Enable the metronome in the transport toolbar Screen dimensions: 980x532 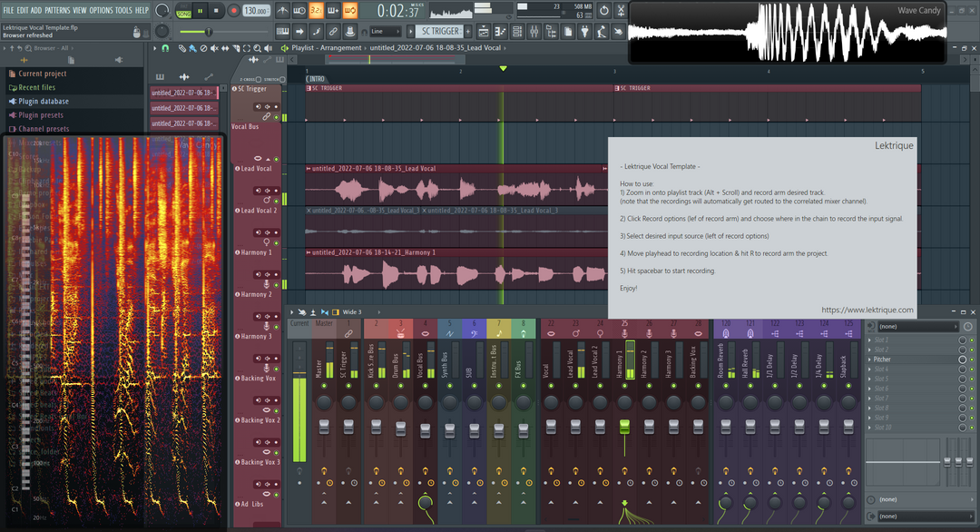coord(281,9)
